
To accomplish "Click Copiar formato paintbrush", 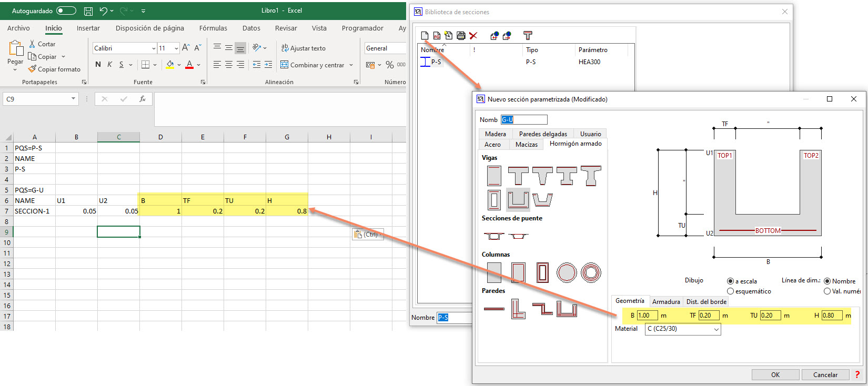I will click(x=55, y=69).
